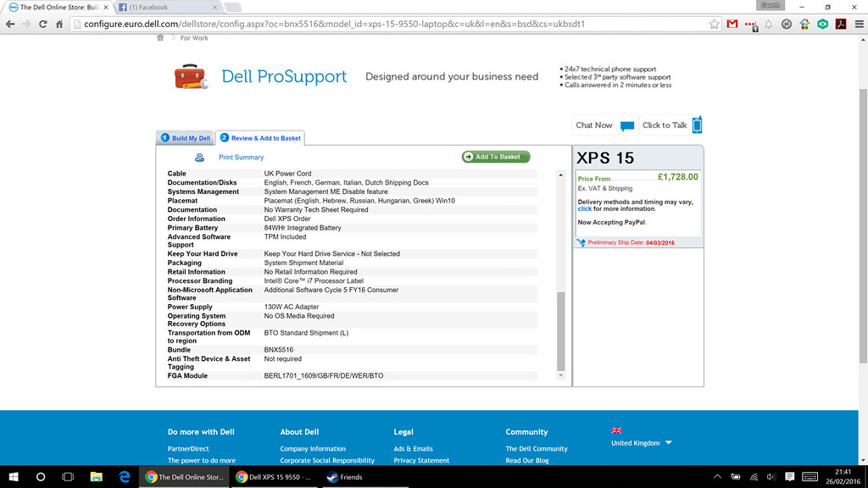The width and height of the screenshot is (868, 488).
Task: Click the browser back arrow
Action: tap(10, 24)
